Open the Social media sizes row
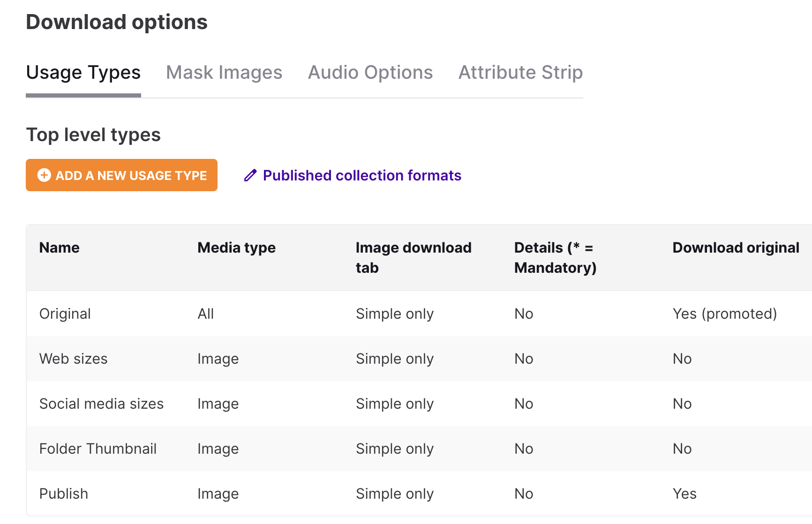This screenshot has width=812, height=524. [101, 404]
